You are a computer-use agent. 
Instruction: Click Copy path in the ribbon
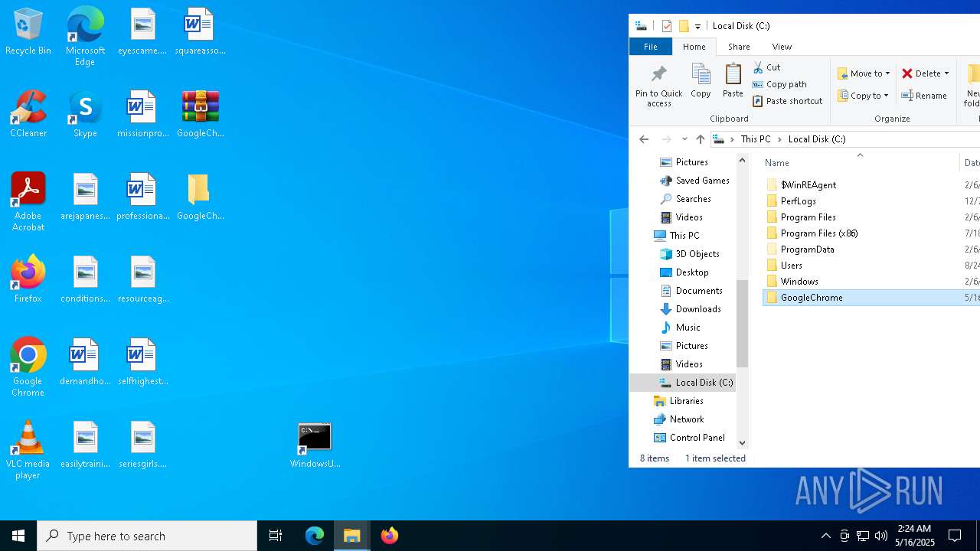pyautogui.click(x=779, y=84)
